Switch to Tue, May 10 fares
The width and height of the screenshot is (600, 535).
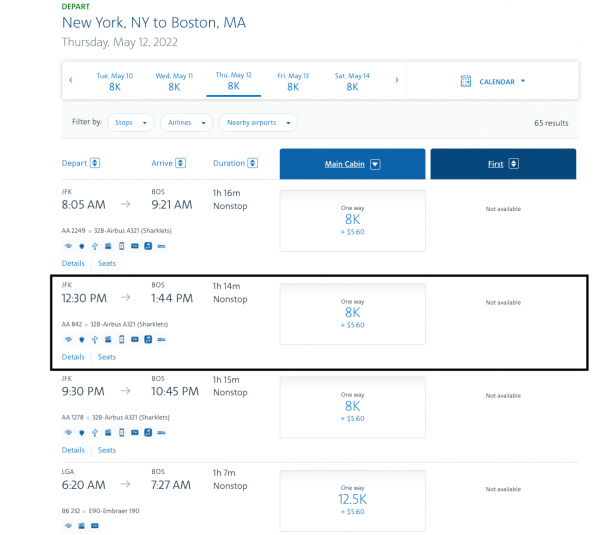(114, 81)
